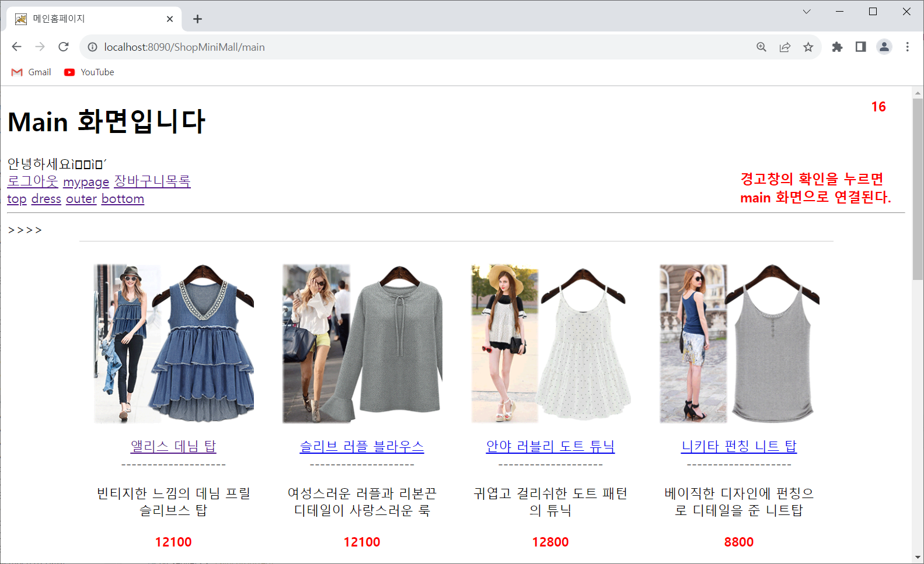Open 니키타 펀칭 니트 탑 link
The height and width of the screenshot is (564, 924).
(739, 446)
